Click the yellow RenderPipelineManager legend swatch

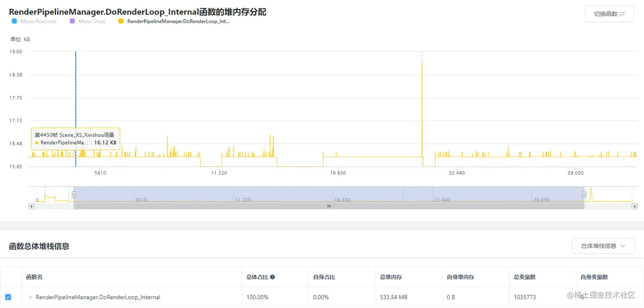click(121, 21)
